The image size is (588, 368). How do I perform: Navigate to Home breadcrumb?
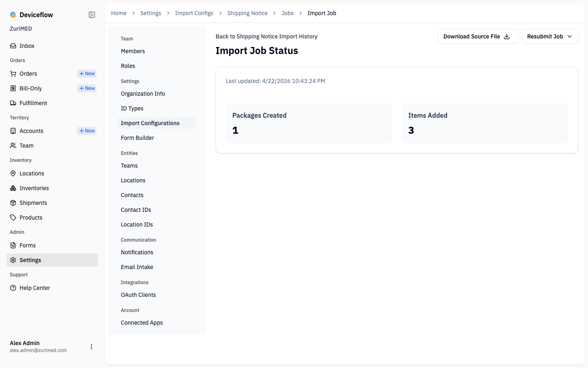(x=119, y=13)
